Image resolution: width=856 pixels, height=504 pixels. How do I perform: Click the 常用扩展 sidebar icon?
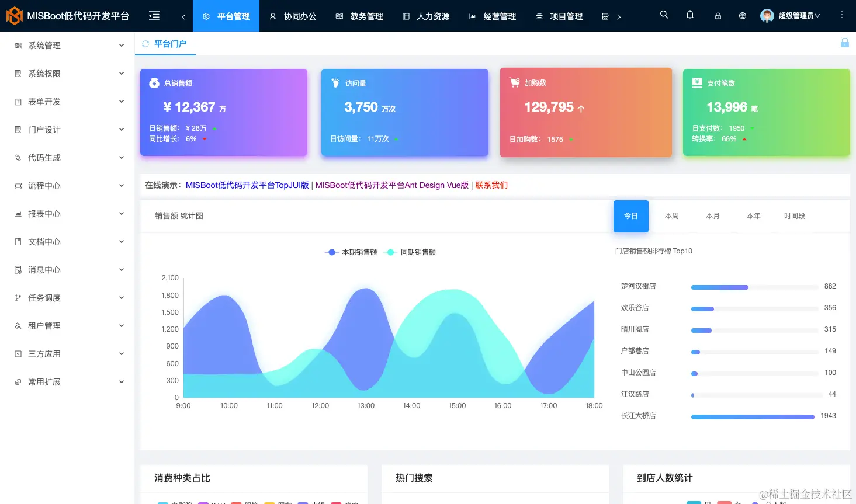(18, 382)
